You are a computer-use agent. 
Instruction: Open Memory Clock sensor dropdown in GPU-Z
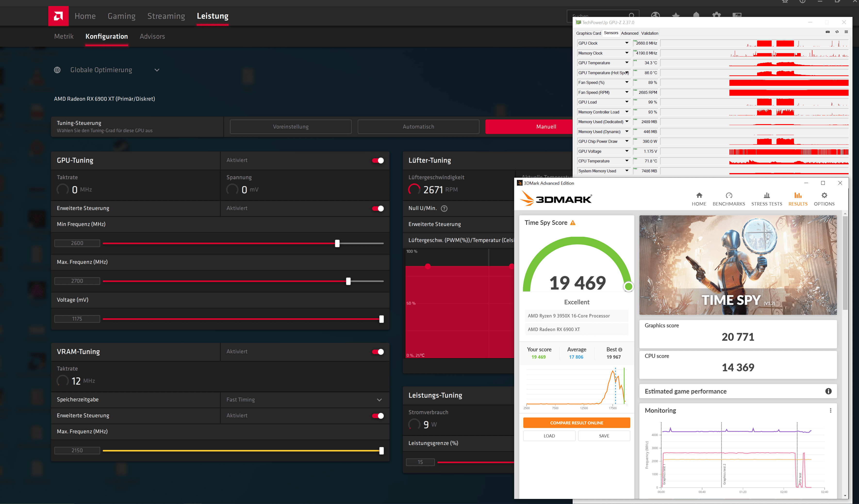point(627,53)
